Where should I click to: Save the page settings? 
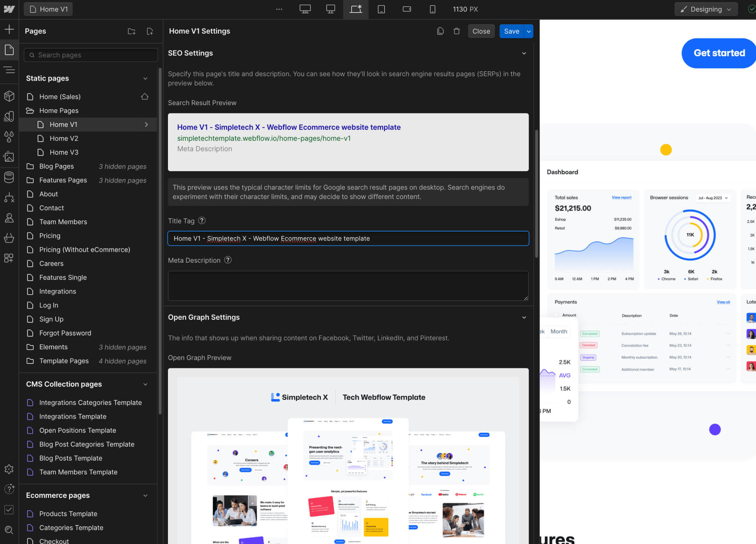coord(511,31)
